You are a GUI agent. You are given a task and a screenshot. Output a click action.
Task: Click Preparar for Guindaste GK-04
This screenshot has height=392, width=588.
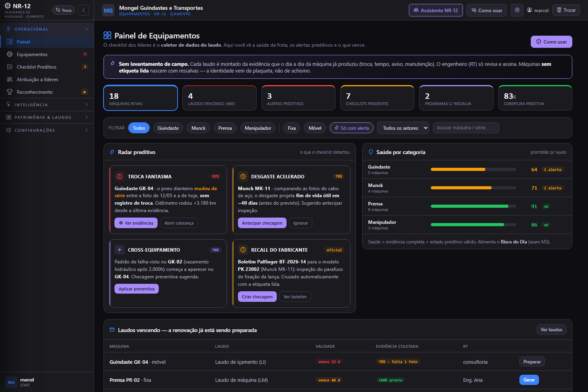[x=532, y=362]
